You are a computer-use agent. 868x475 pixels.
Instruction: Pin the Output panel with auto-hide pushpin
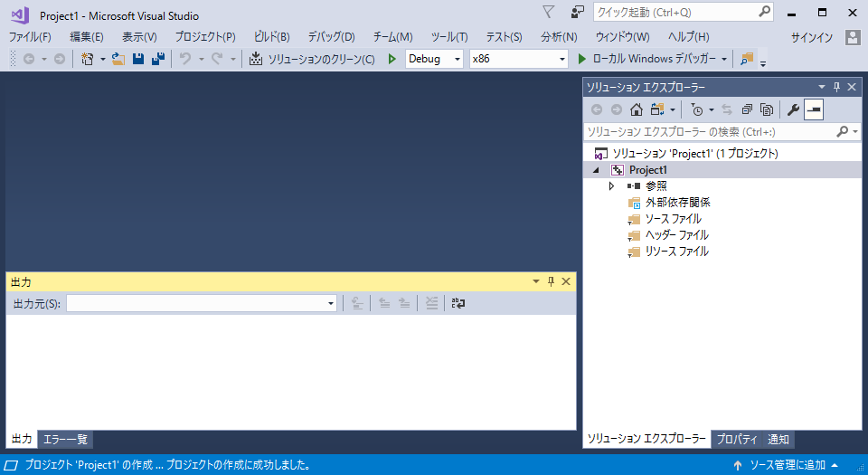coord(551,281)
